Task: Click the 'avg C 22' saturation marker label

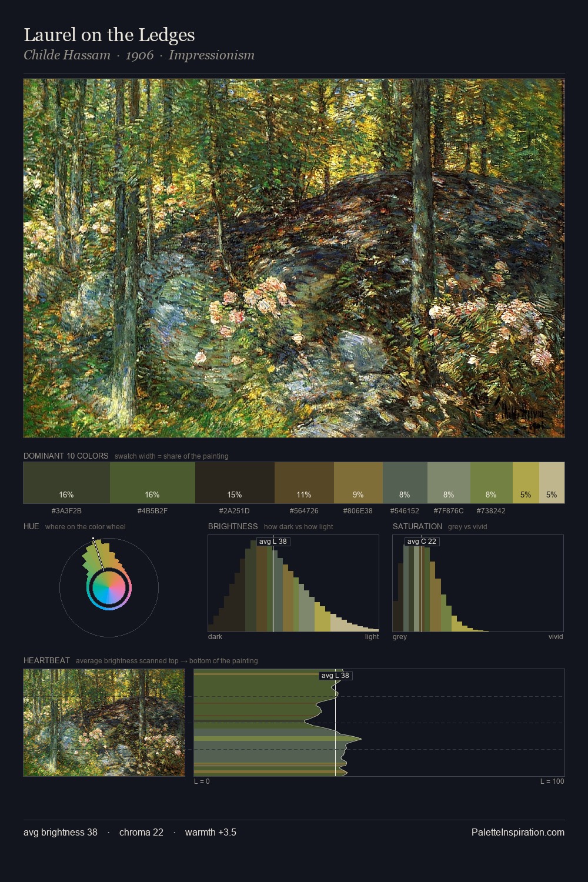Action: (x=422, y=542)
